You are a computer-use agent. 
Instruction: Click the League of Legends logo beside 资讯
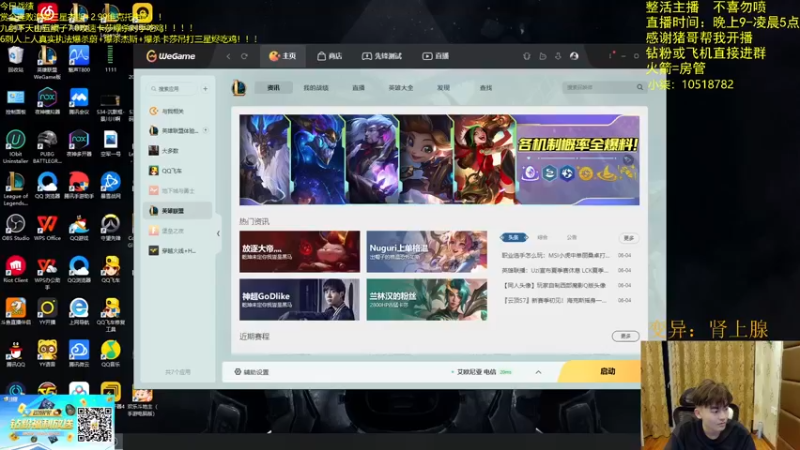[x=239, y=88]
